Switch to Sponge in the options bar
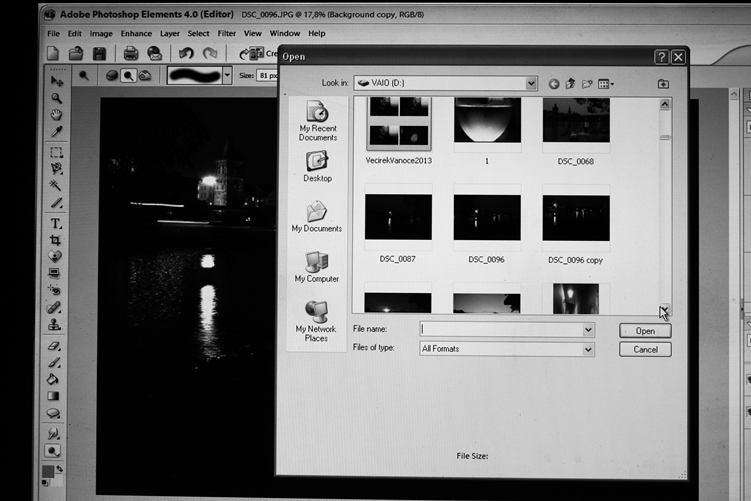Screen dimensions: 751x501 point(112,76)
